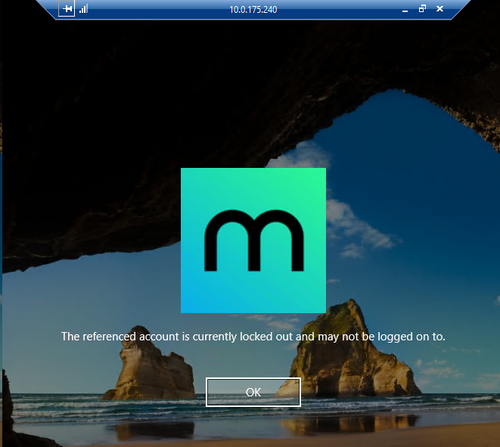Click OK to dismiss the lockout message
Image resolution: width=500 pixels, height=447 pixels.
point(253,392)
